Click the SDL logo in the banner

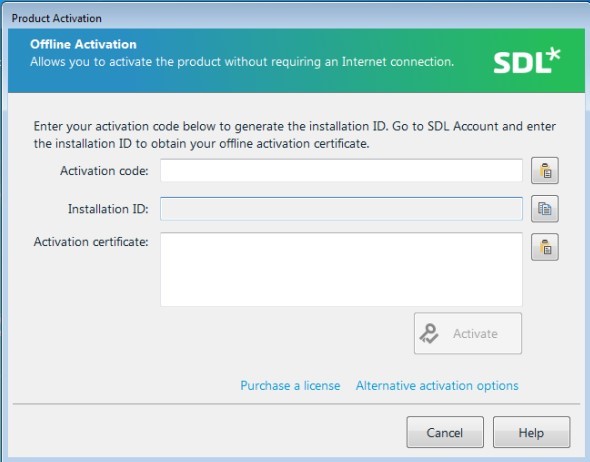pyautogui.click(x=526, y=61)
